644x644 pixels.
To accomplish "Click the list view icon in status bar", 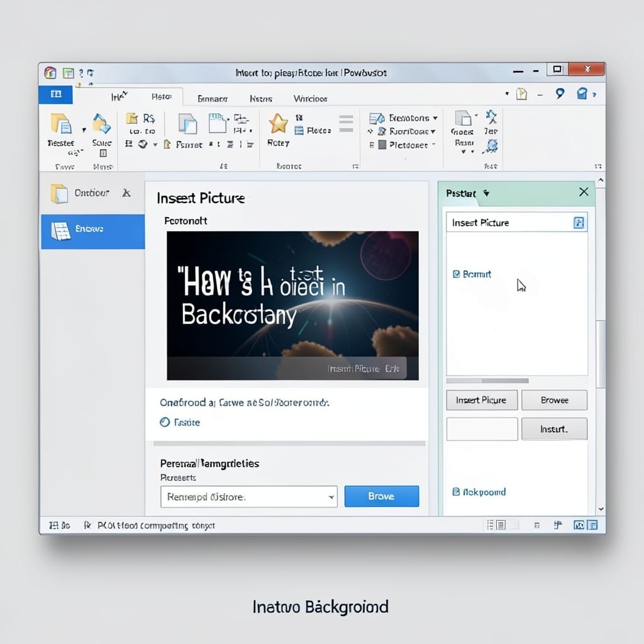I will tap(501, 525).
